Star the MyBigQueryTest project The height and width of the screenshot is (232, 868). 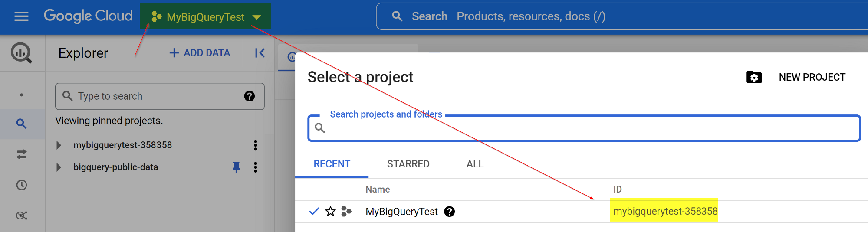pyautogui.click(x=331, y=212)
